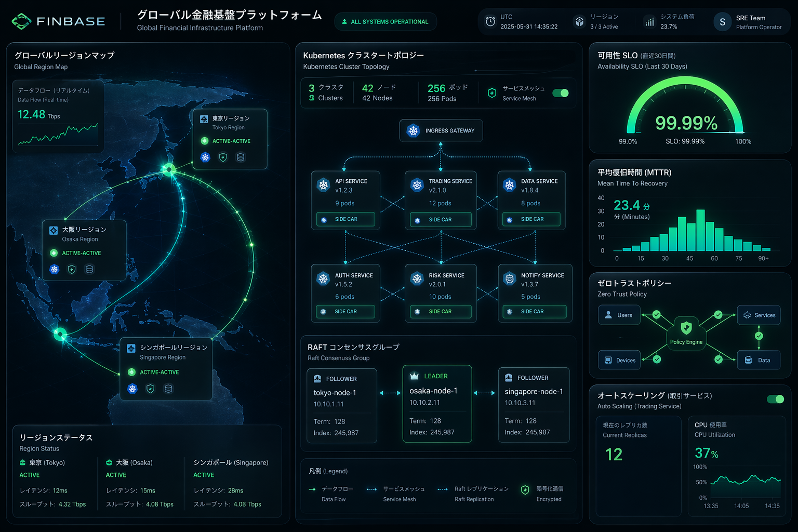The height and width of the screenshot is (532, 798).
Task: Click the ALL SYSTEMS OPERATIONAL status badge
Action: pos(385,22)
